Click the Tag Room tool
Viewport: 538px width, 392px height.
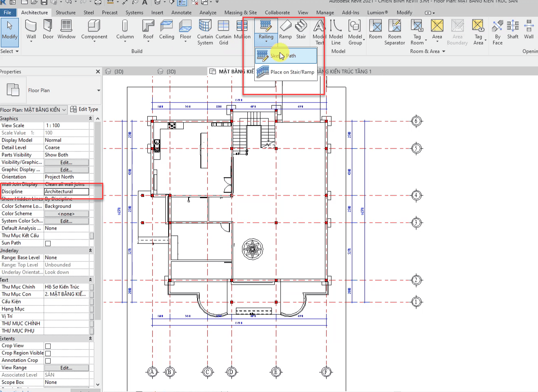click(417, 32)
